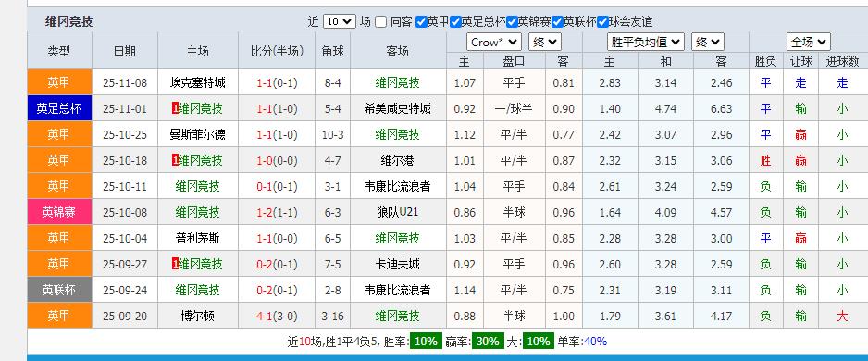
Task: Uncheck the 英锦赛 filter checkbox
Action: pos(512,22)
